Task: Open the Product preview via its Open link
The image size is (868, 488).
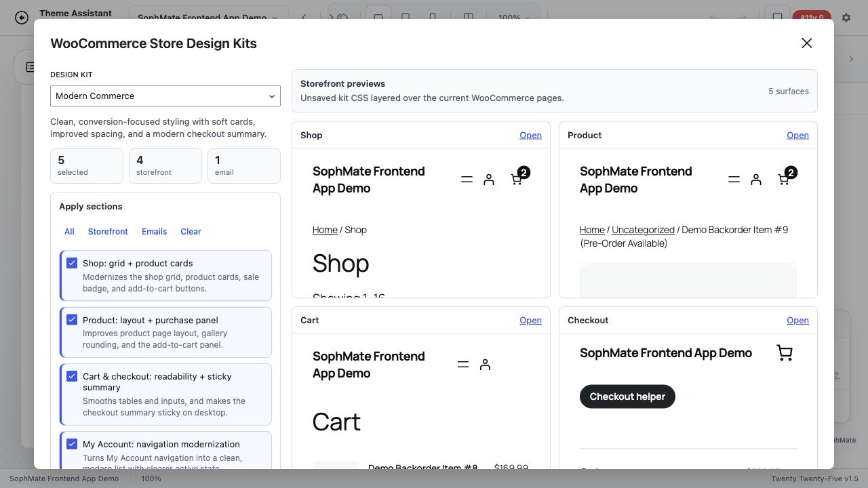Action: (x=797, y=135)
